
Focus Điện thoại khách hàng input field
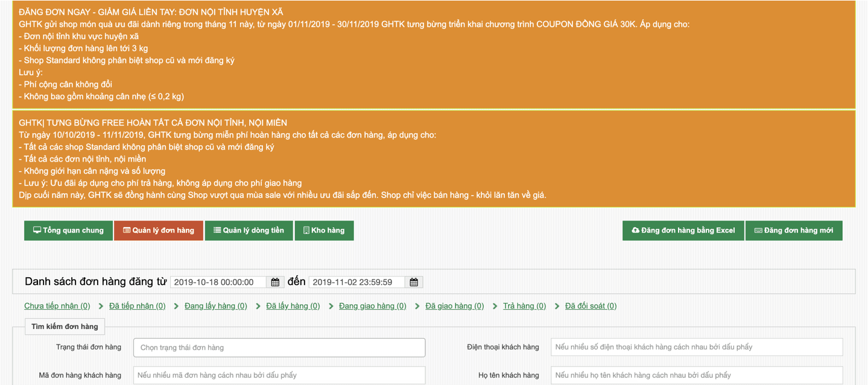(697, 347)
